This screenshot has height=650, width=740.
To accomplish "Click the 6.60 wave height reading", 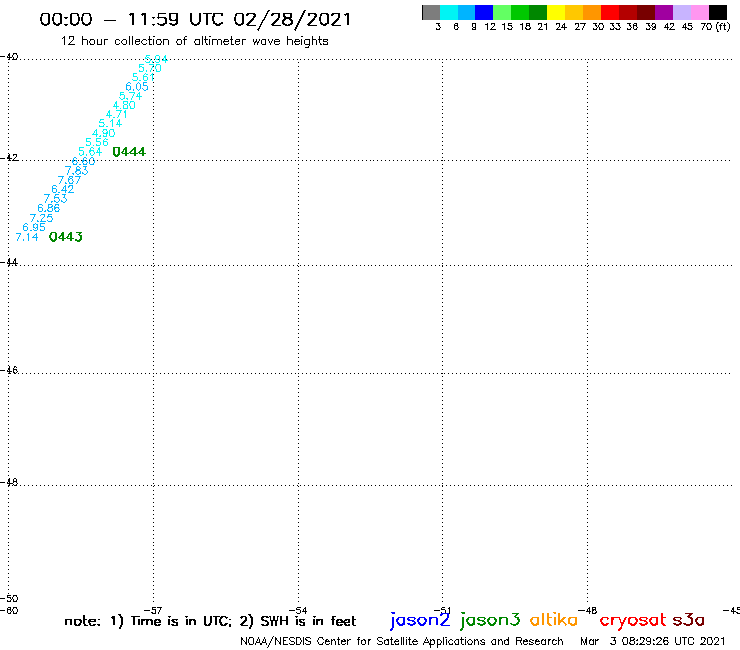I will click(x=84, y=161).
